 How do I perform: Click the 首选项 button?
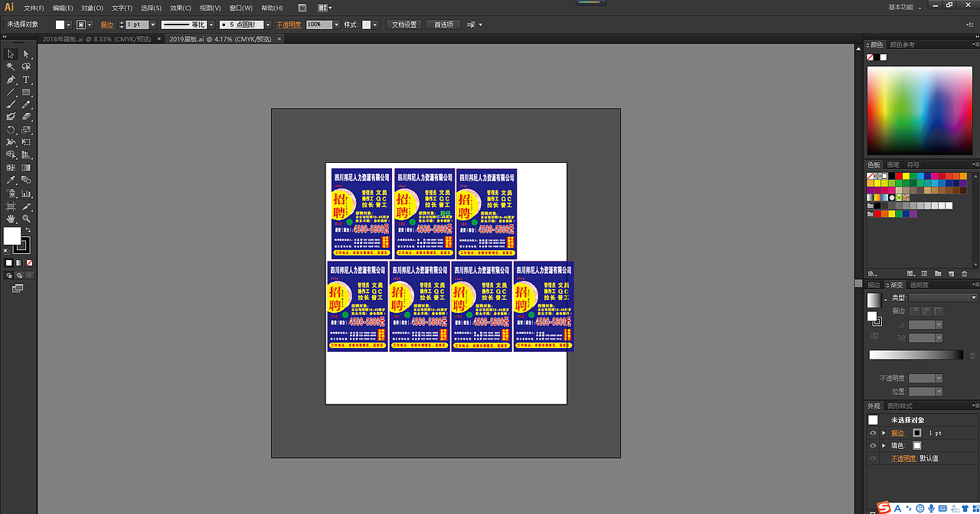[x=443, y=24]
